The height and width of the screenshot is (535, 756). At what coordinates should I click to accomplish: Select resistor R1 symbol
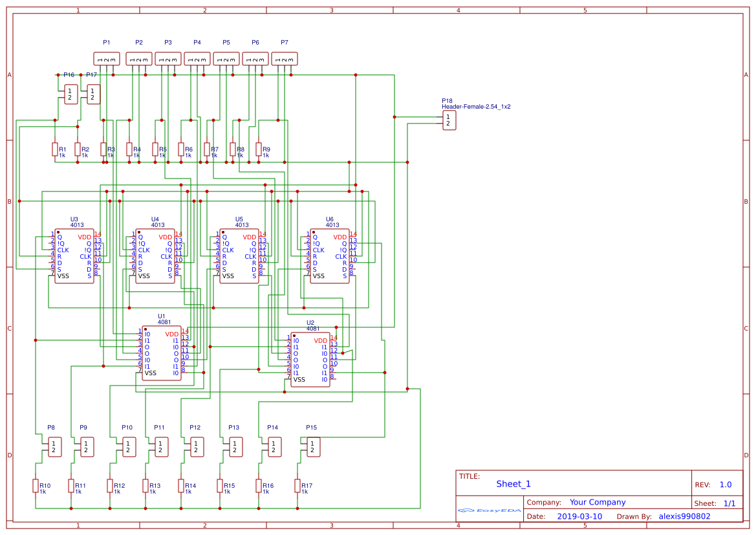(x=55, y=149)
